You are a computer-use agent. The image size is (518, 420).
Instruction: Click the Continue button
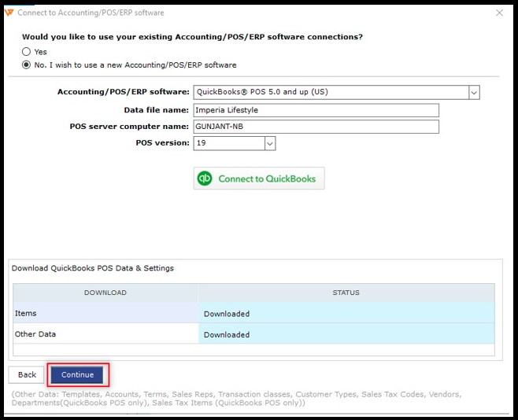pyautogui.click(x=77, y=375)
